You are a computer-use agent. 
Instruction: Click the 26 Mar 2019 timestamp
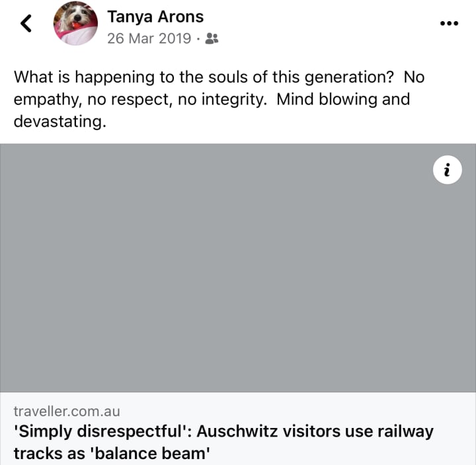tap(149, 38)
